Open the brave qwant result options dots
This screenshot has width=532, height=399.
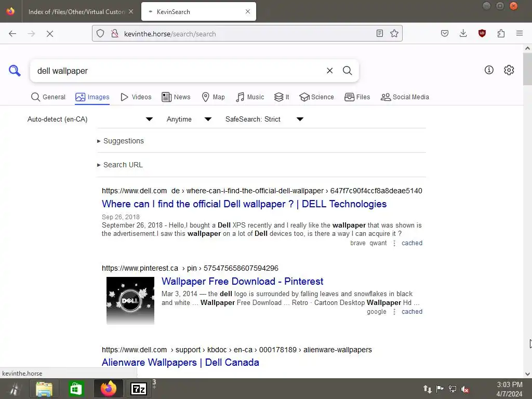coord(394,243)
